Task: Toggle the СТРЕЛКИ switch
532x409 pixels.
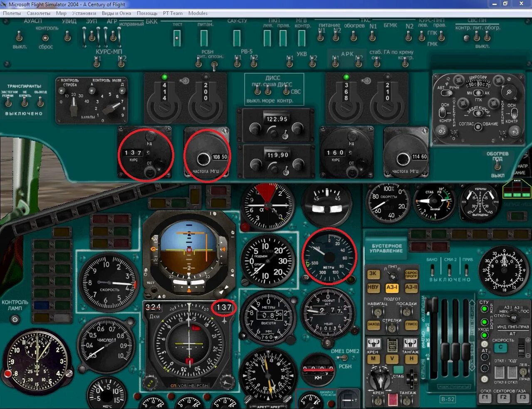Action: pyautogui.click(x=391, y=328)
